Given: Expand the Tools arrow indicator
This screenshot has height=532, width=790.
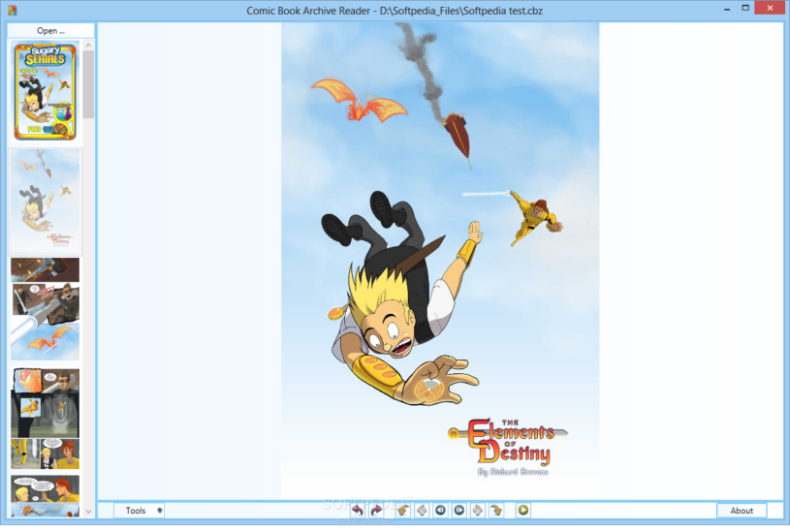Looking at the screenshot, I should coord(160,511).
